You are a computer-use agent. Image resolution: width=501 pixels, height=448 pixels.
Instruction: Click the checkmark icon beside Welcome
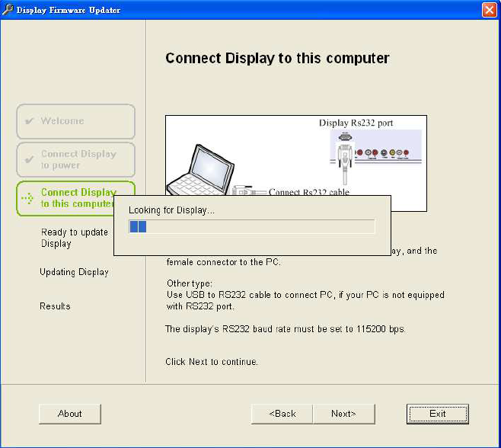[29, 121]
